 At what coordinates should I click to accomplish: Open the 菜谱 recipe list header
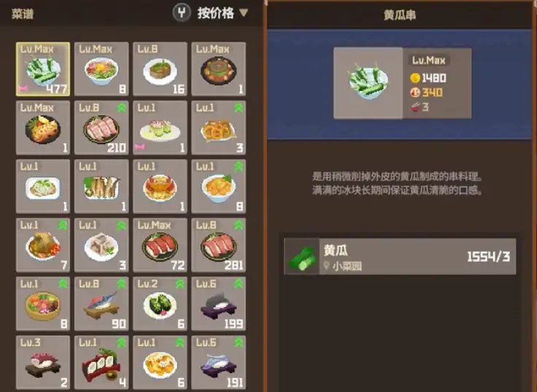coord(23,14)
